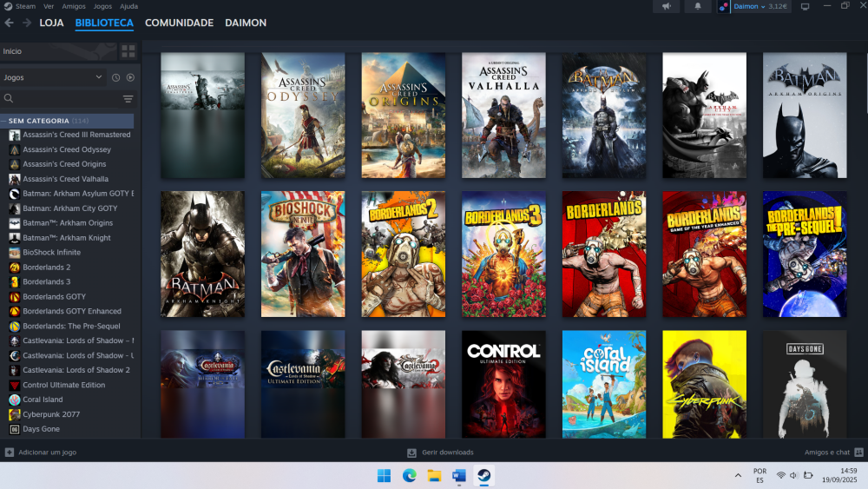Open the Daimon account dropdown
Image resolution: width=868 pixels, height=489 pixels.
(748, 6)
